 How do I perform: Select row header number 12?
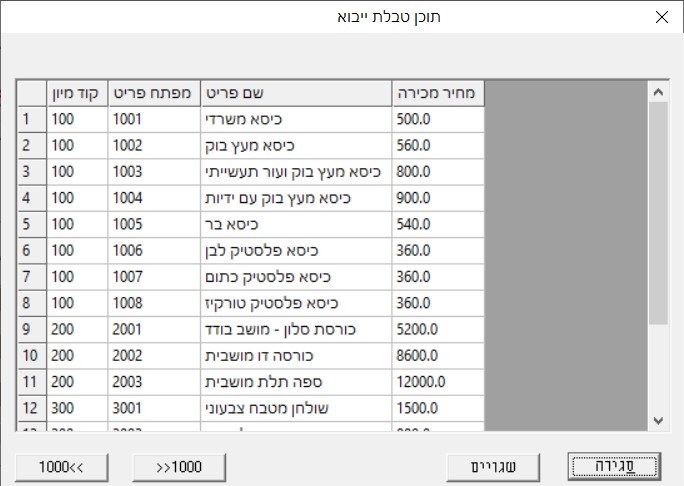point(32,408)
